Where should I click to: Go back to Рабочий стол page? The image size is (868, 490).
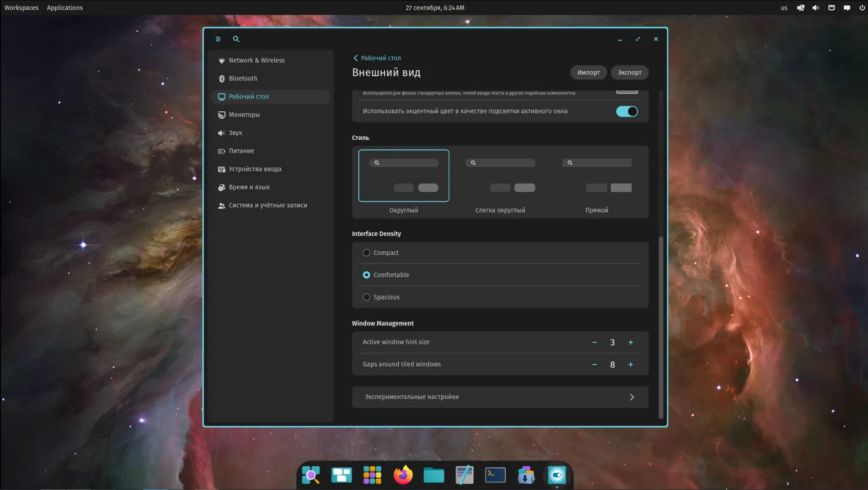click(377, 58)
